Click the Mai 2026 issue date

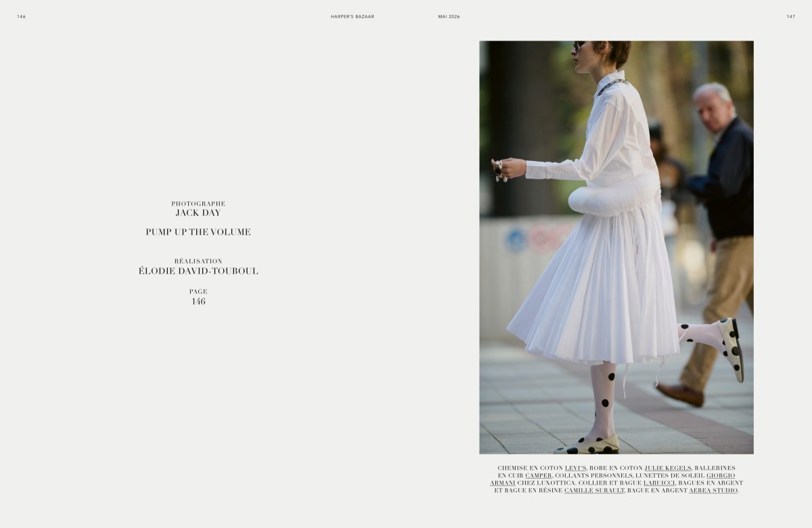pos(449,16)
